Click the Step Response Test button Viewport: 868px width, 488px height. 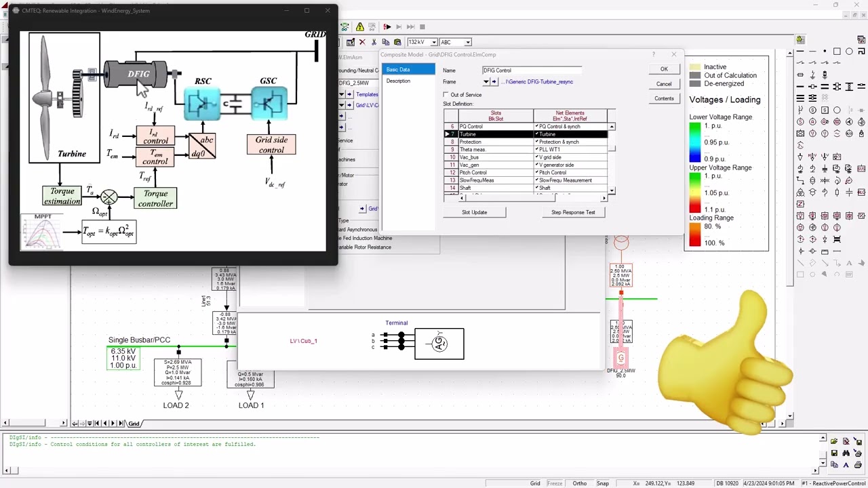coord(573,212)
